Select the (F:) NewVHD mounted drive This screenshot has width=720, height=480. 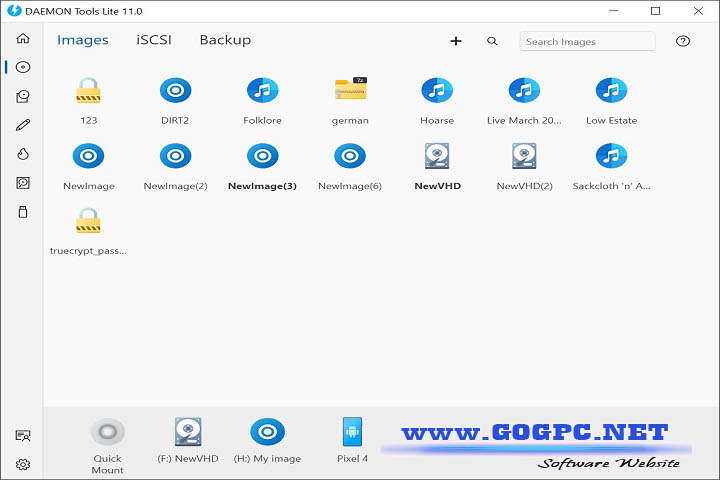(188, 440)
